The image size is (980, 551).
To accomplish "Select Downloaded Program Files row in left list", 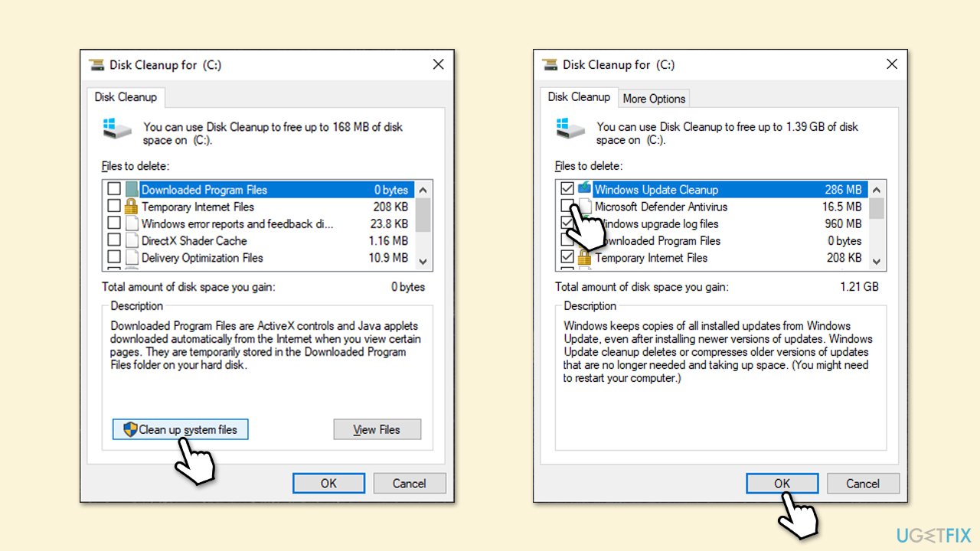I will pyautogui.click(x=260, y=189).
